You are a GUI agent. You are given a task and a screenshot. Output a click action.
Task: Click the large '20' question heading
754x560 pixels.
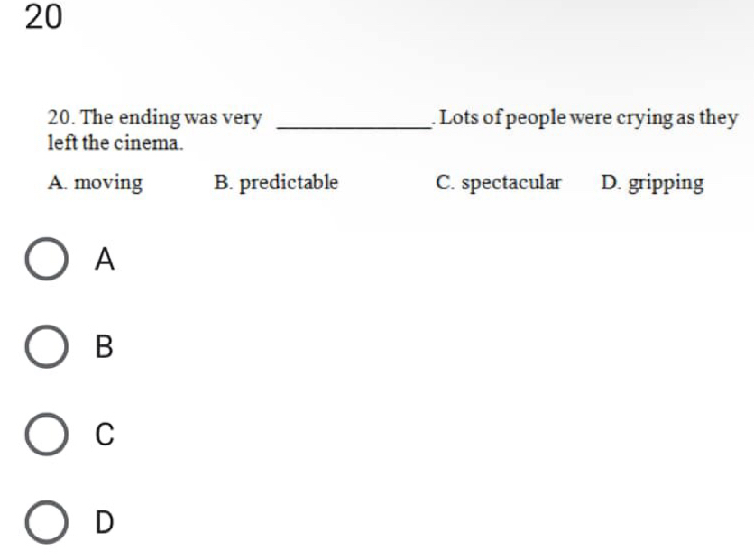(43, 17)
